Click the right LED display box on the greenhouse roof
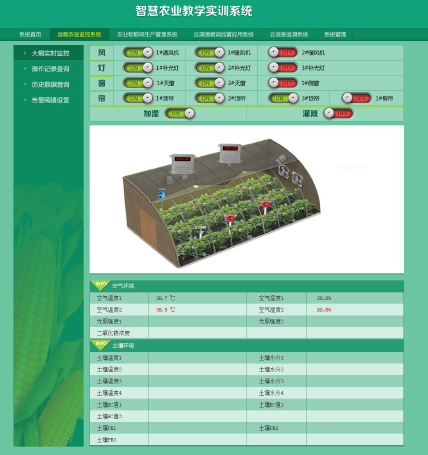The image size is (428, 455). [x=230, y=153]
